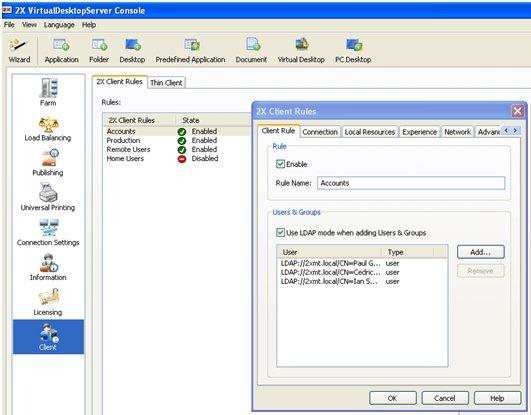This screenshot has height=415, width=531.
Task: Switch to the Network tab
Action: 457,132
